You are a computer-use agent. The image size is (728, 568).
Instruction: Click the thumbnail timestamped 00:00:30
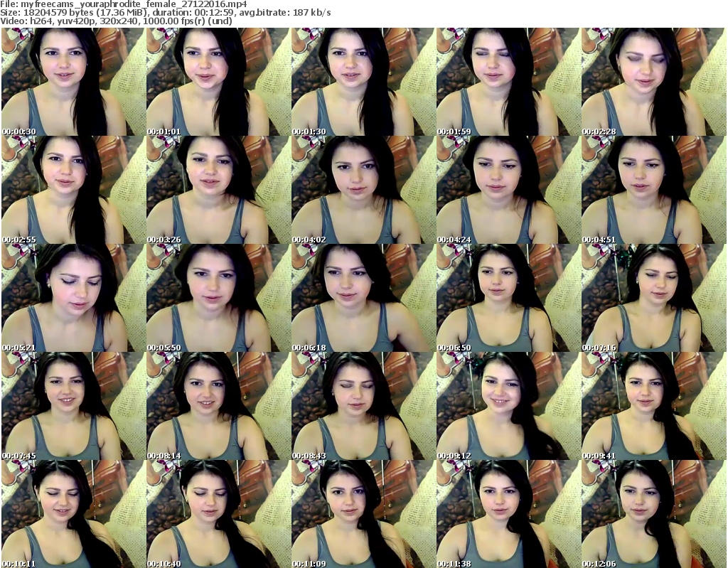pos(73,82)
